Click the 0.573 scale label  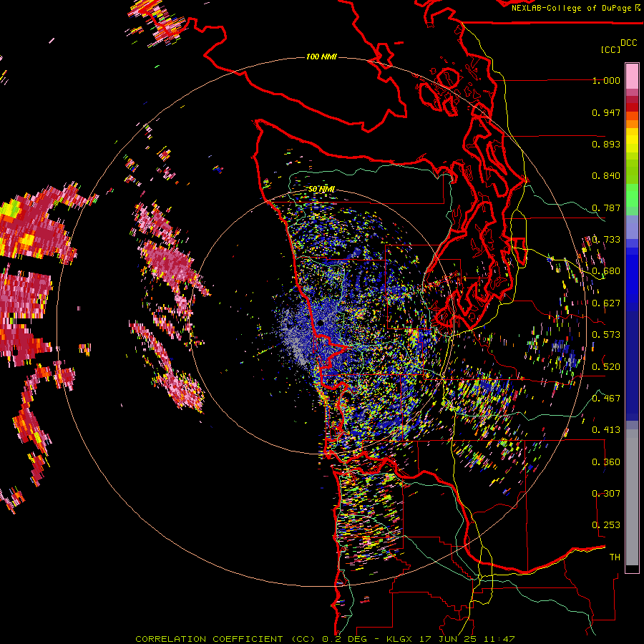(x=606, y=335)
